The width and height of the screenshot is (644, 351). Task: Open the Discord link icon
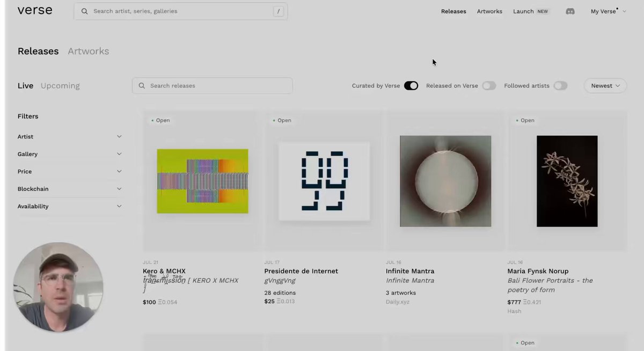[570, 11]
